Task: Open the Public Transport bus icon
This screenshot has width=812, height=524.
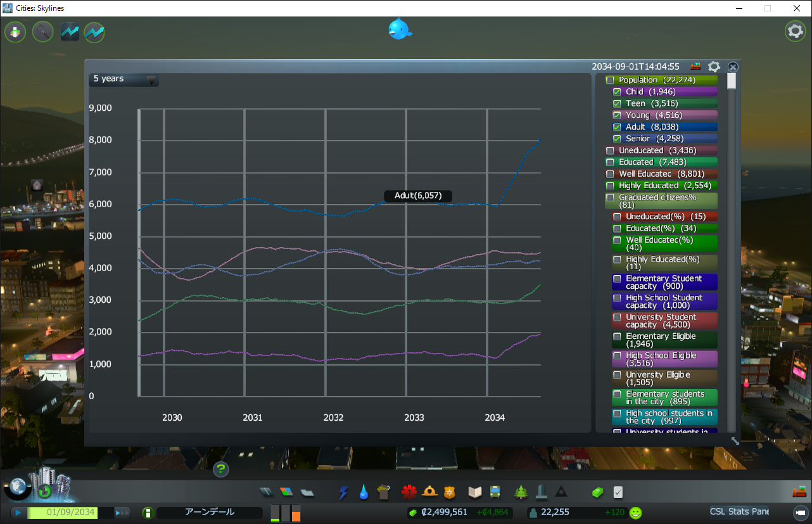Action: 495,492
